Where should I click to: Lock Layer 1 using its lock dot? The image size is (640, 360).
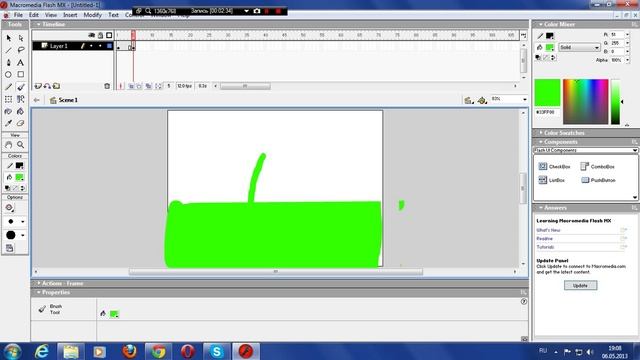(100, 46)
